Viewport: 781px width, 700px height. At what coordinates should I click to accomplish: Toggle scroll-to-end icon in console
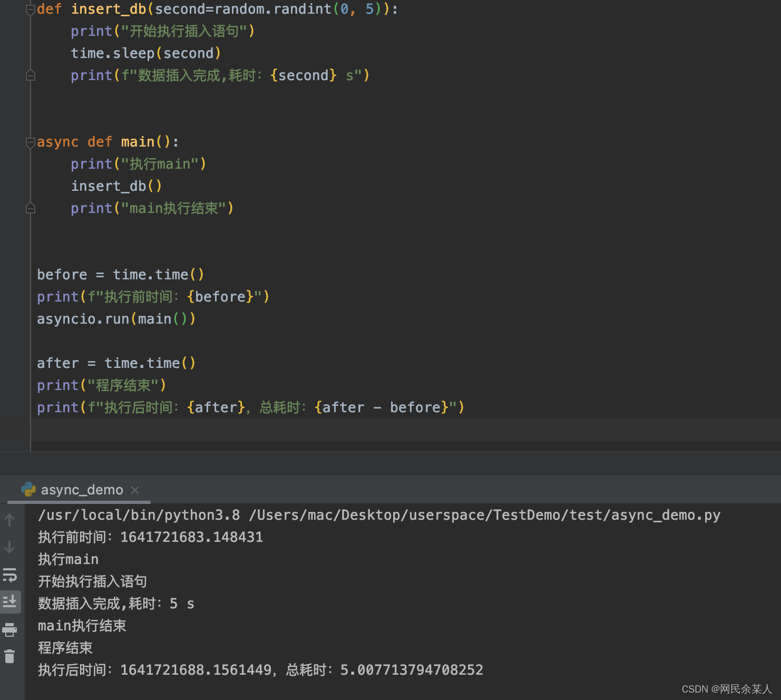click(9, 601)
